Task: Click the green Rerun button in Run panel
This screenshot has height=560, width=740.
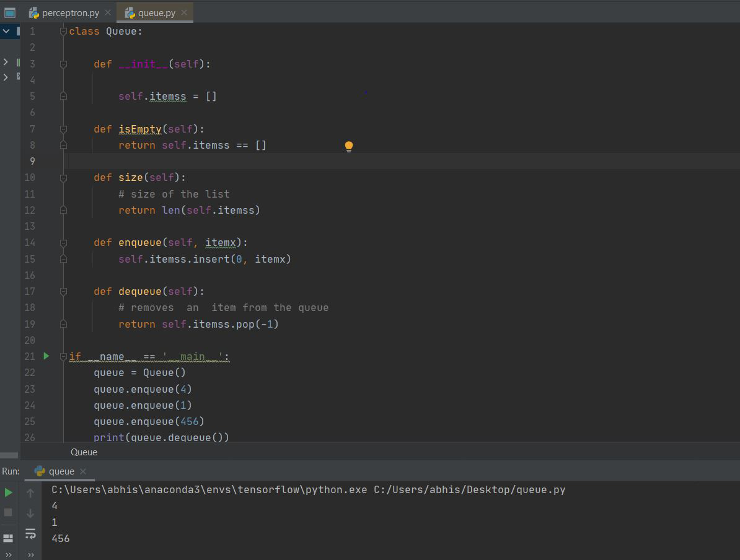Action: [x=9, y=492]
